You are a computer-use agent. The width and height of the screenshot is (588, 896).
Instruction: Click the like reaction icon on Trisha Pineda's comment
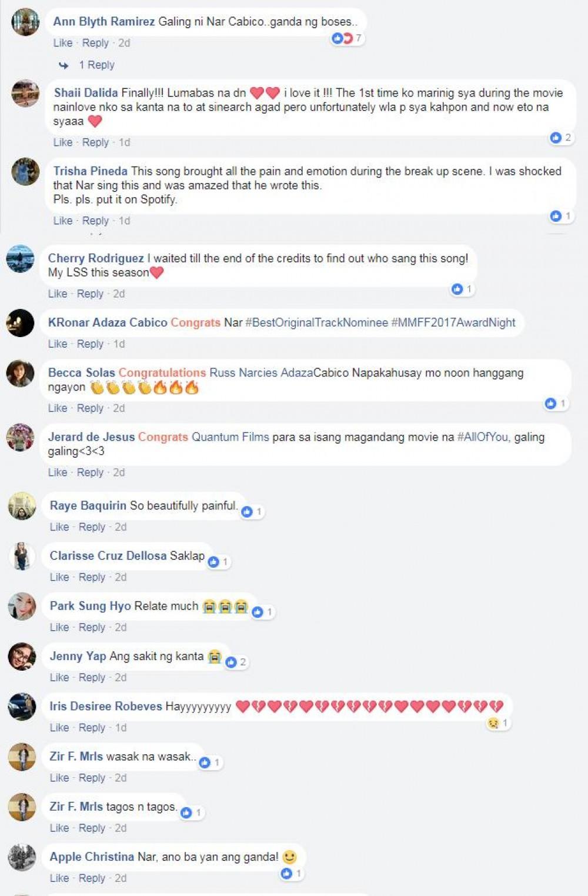tap(556, 216)
